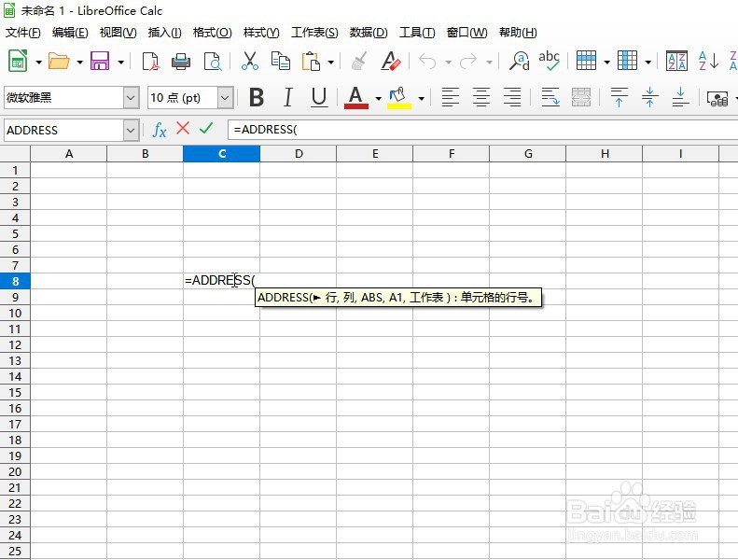738x560 pixels.
Task: Click the Copy icon
Action: click(281, 62)
